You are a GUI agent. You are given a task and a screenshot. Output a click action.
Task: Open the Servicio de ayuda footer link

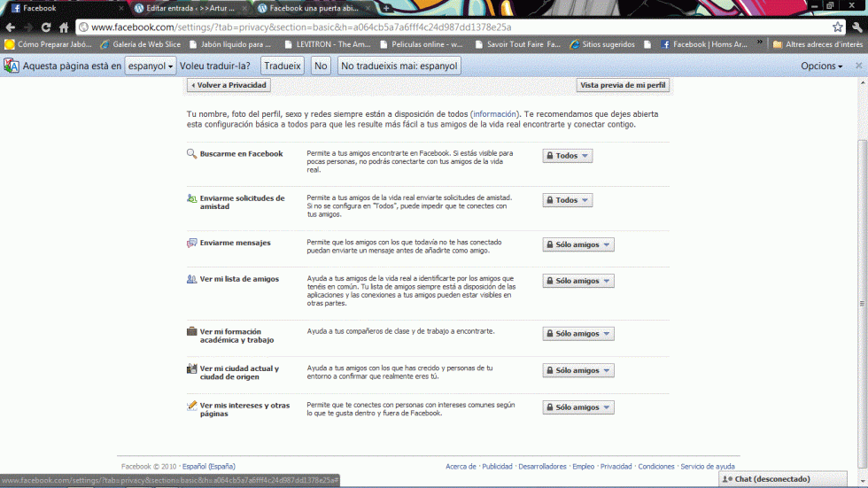pyautogui.click(x=708, y=467)
